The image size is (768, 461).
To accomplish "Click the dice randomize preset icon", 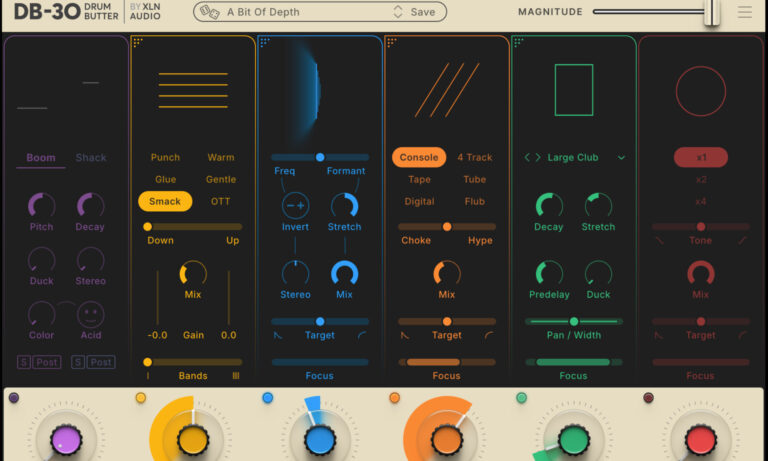I will pos(209,12).
